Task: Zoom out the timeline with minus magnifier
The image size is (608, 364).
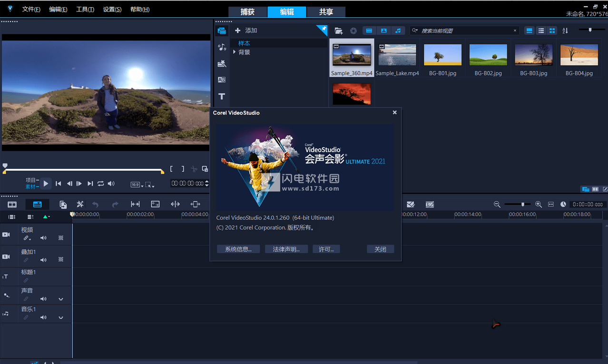Action: pyautogui.click(x=497, y=204)
